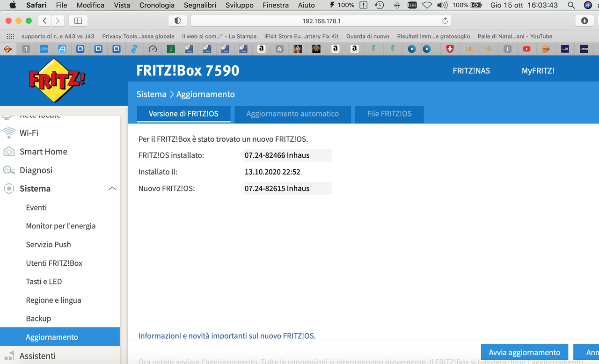Go back with Safari back arrow
Image resolution: width=599 pixels, height=364 pixels.
pyautogui.click(x=44, y=21)
